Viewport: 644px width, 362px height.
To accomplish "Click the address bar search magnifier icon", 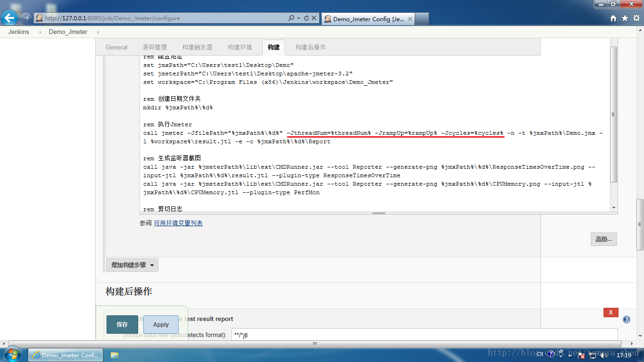I will (x=291, y=18).
